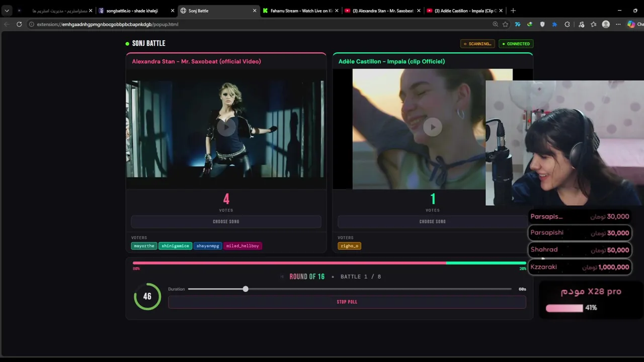Switch to the Alexandra Stan YouTube tab
This screenshot has height=362, width=644.
(382, 11)
